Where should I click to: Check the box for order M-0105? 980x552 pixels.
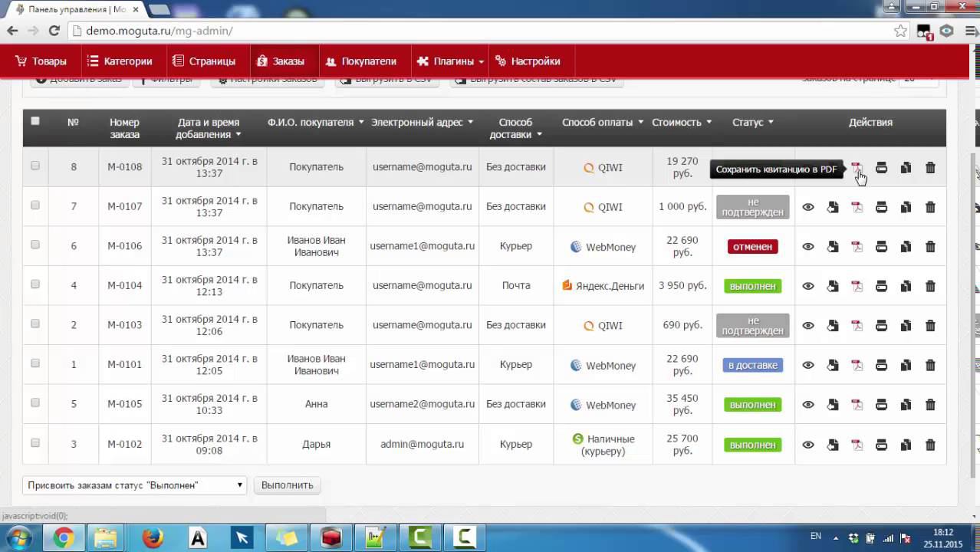coord(35,402)
